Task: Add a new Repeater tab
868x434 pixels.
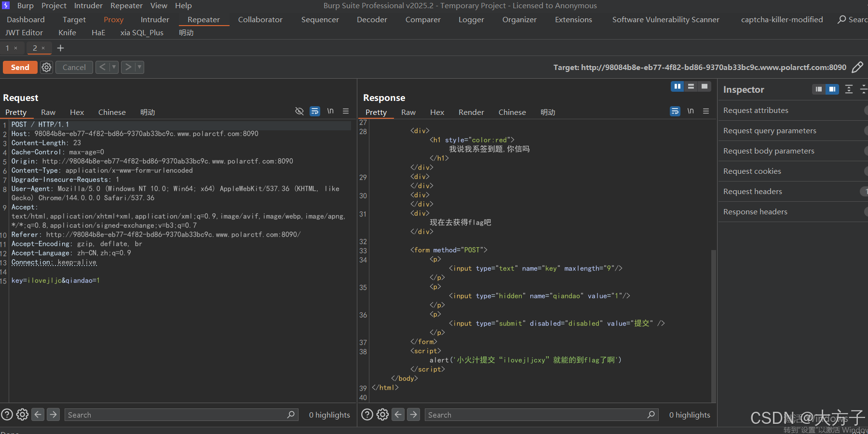Action: (60, 48)
